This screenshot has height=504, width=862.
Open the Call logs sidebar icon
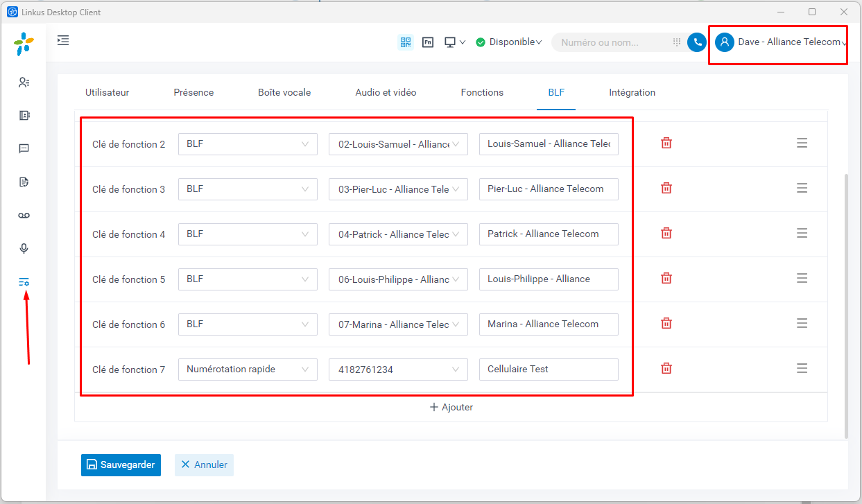[x=24, y=182]
